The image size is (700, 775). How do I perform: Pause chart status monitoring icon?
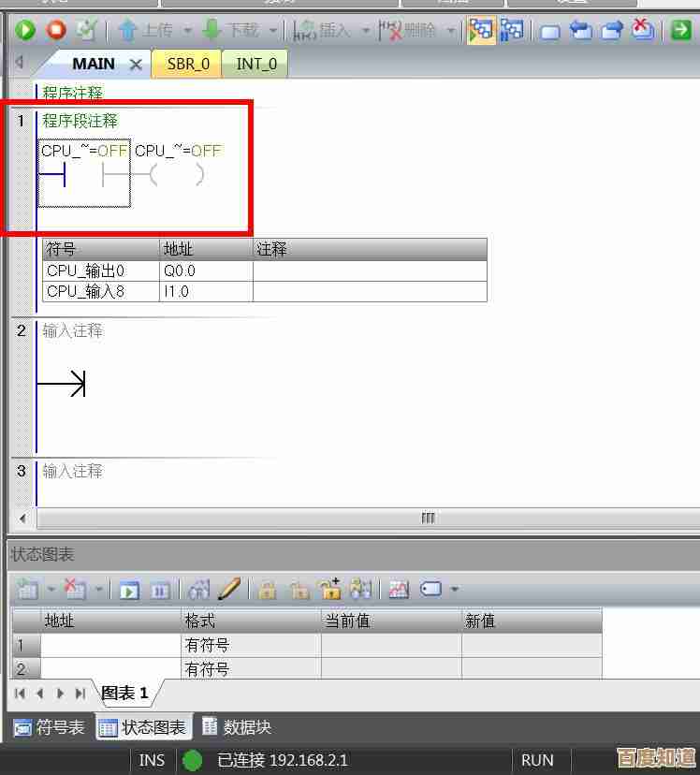point(160,591)
